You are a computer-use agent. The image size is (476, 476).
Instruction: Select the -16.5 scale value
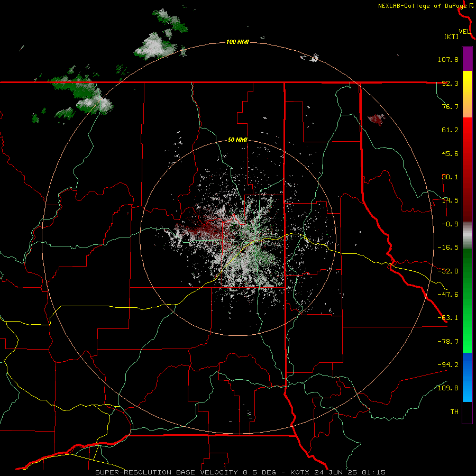(x=448, y=248)
